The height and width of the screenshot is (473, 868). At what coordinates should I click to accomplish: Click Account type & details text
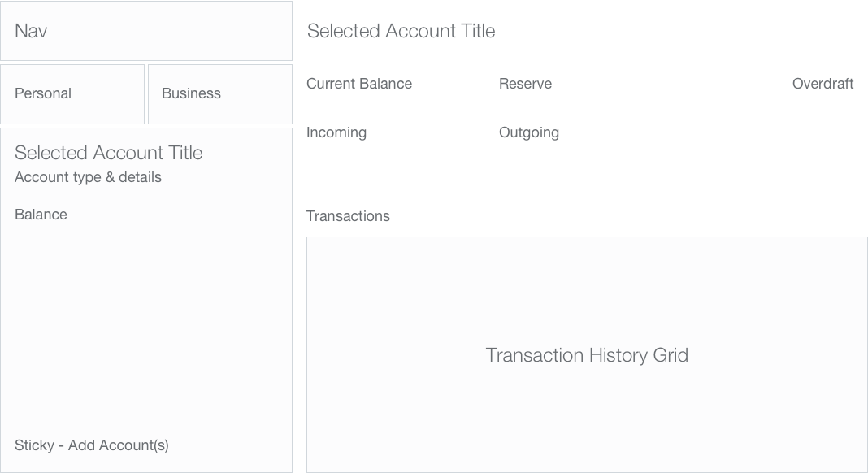coord(88,177)
